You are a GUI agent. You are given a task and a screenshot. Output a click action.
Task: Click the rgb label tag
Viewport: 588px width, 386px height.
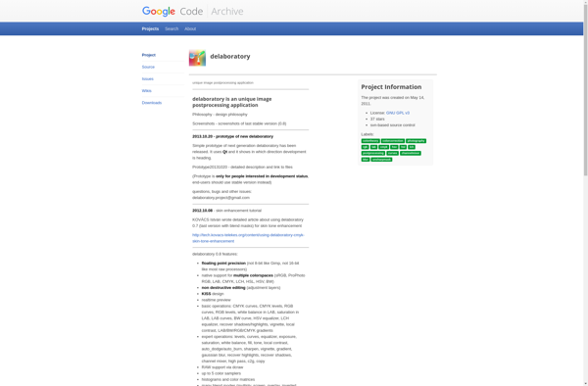[366, 147]
